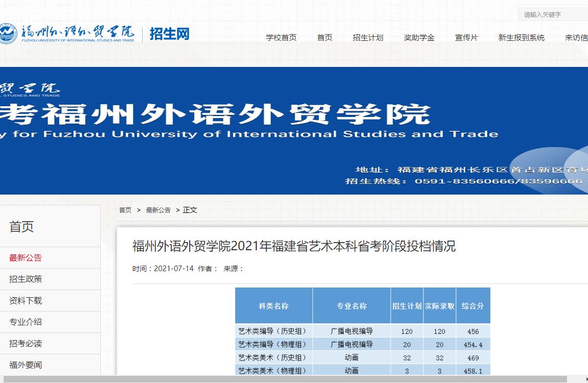The height and width of the screenshot is (383, 588).
Task: Click the score 469 in the table
Action: point(473,358)
